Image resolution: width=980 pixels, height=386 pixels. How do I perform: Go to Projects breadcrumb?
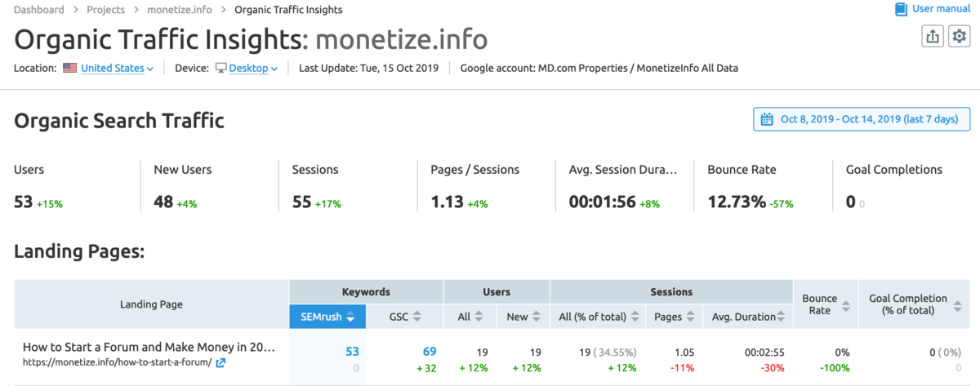tap(105, 10)
